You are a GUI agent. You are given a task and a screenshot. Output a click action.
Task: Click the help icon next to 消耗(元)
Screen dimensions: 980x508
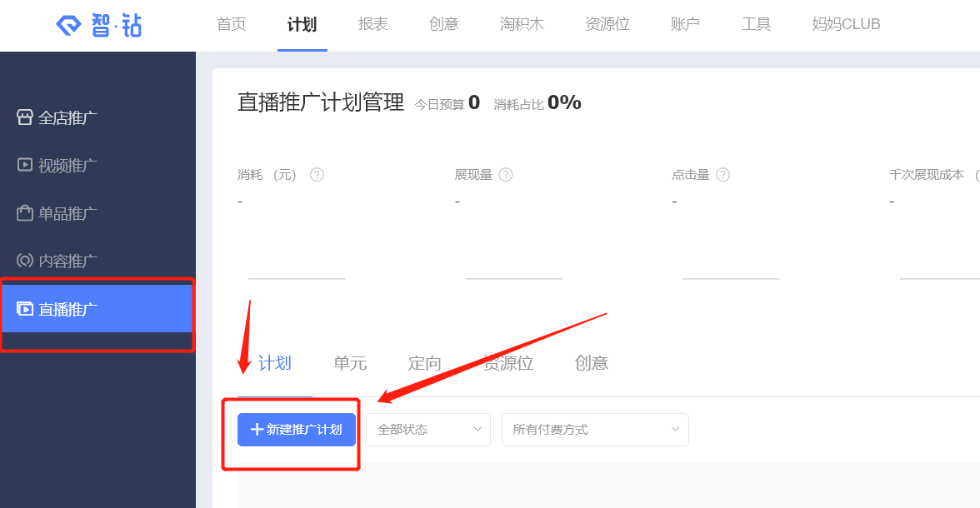click(x=317, y=175)
